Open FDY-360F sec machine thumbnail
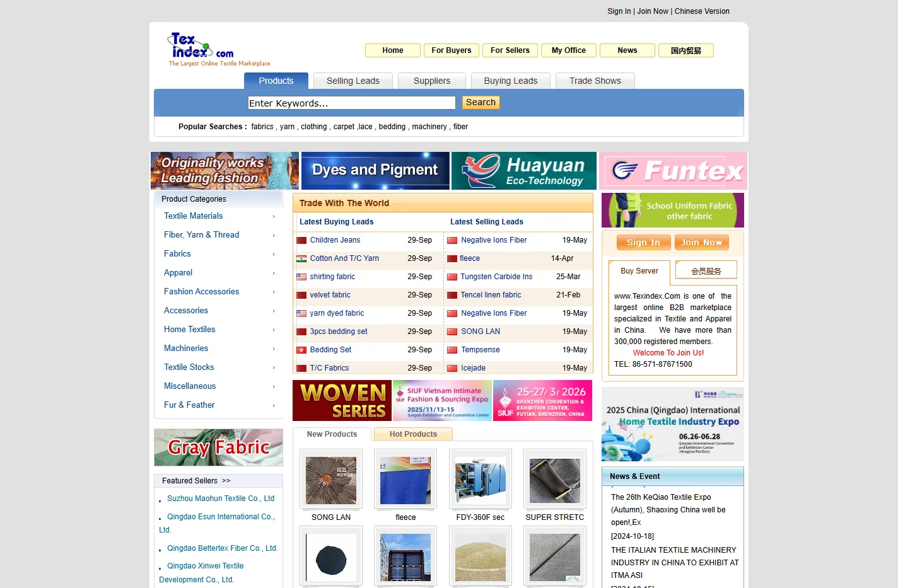This screenshot has height=588, width=898. (481, 480)
